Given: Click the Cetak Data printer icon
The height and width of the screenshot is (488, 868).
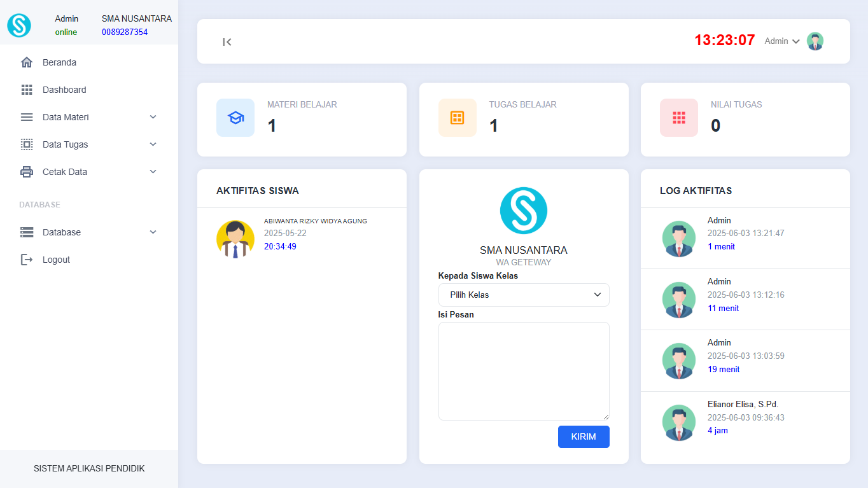Looking at the screenshot, I should click(x=27, y=172).
